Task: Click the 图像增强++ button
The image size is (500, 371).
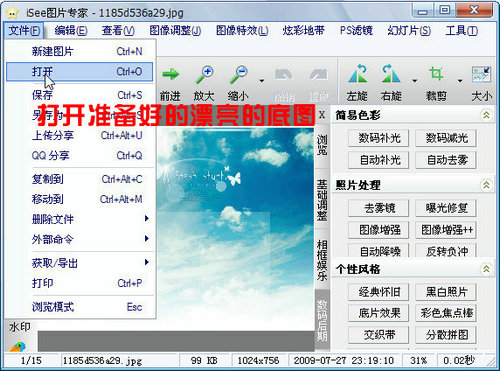Action: click(x=446, y=230)
